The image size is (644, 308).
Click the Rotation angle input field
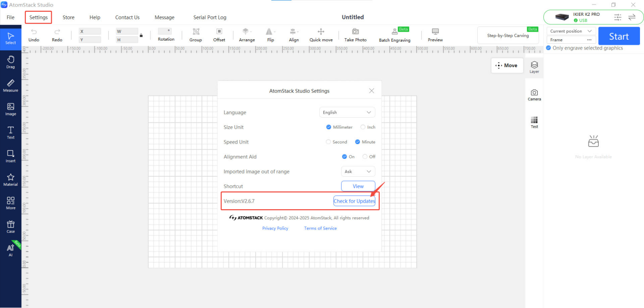pyautogui.click(x=166, y=31)
